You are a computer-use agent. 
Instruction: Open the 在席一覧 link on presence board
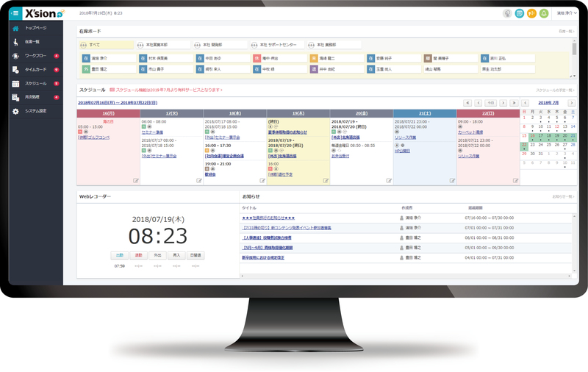pos(566,32)
